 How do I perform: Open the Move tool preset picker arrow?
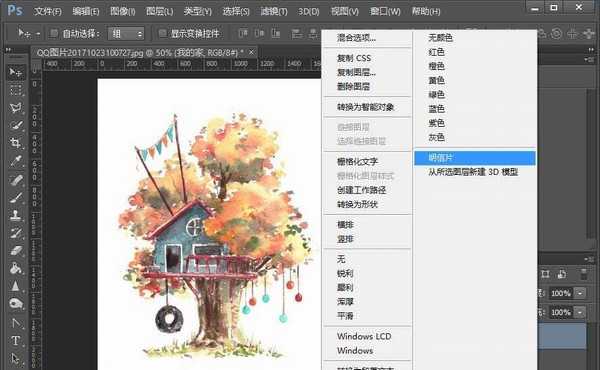click(x=38, y=34)
